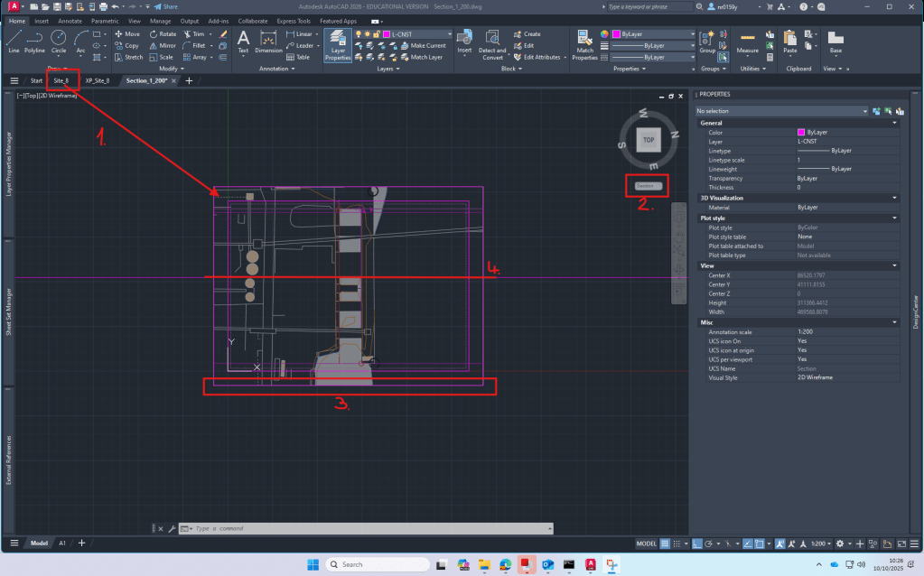Viewport: 924px width, 576px height.
Task: Toggle MODEL space button in status bar
Action: pos(646,543)
